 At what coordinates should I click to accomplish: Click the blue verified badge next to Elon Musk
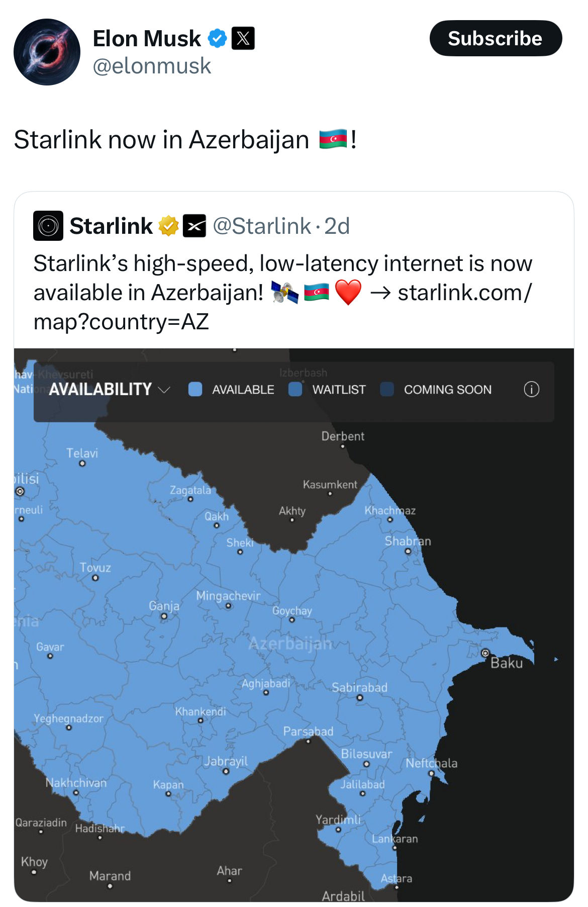(x=217, y=37)
